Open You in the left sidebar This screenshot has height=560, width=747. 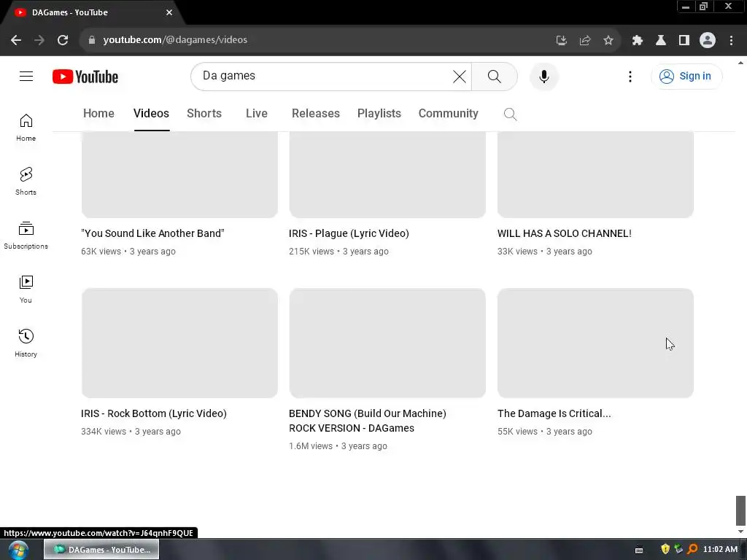click(26, 289)
